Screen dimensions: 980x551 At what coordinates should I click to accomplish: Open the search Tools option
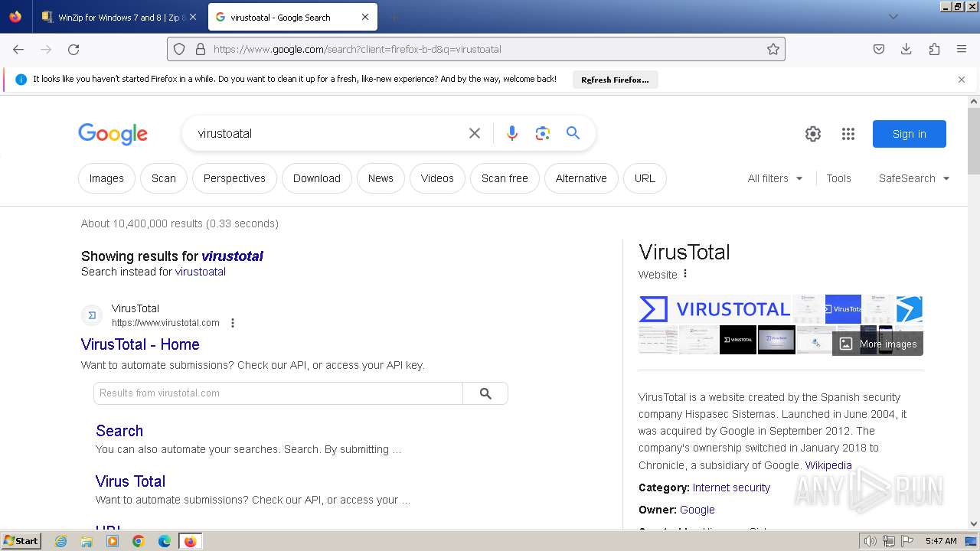point(838,178)
